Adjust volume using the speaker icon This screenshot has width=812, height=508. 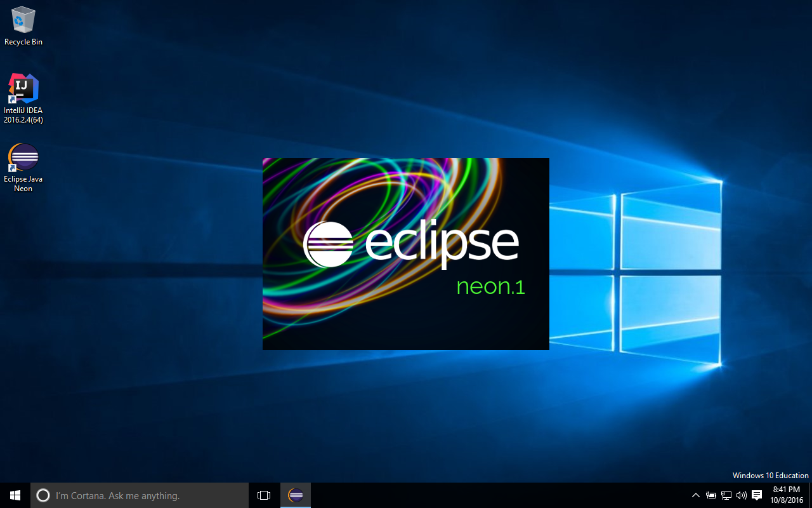click(741, 495)
